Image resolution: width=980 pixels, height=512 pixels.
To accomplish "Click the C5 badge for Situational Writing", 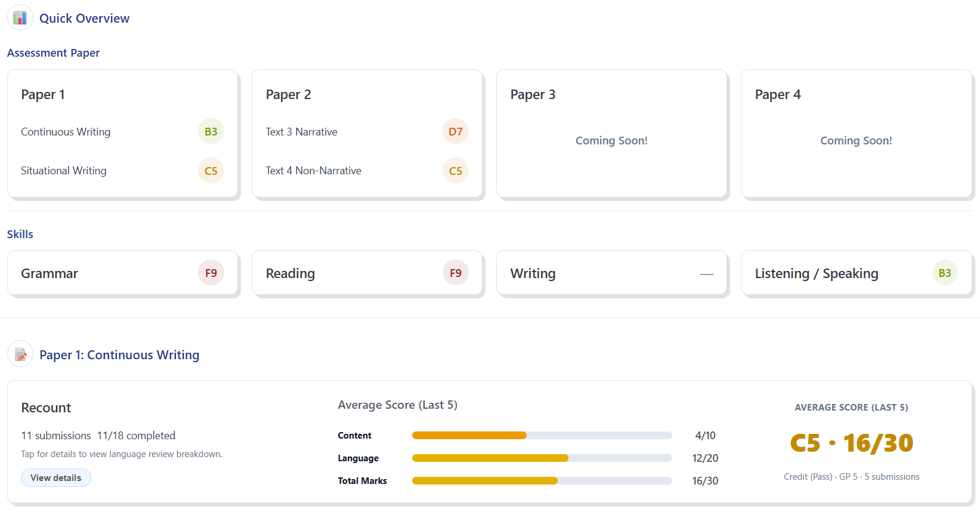I will (x=211, y=171).
